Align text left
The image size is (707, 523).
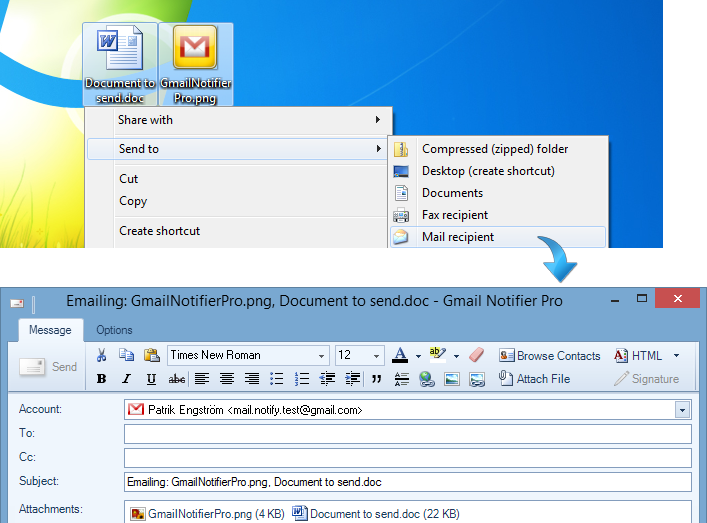click(x=202, y=379)
